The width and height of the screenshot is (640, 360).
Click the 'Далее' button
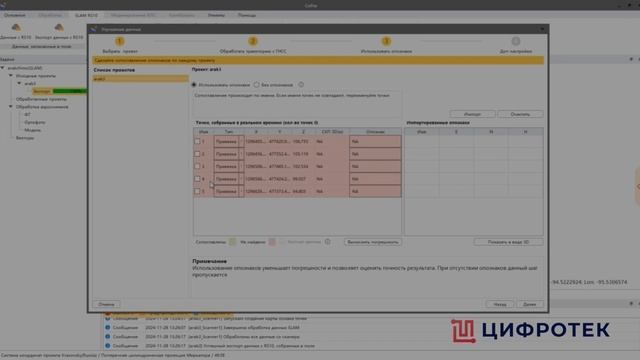click(x=529, y=304)
